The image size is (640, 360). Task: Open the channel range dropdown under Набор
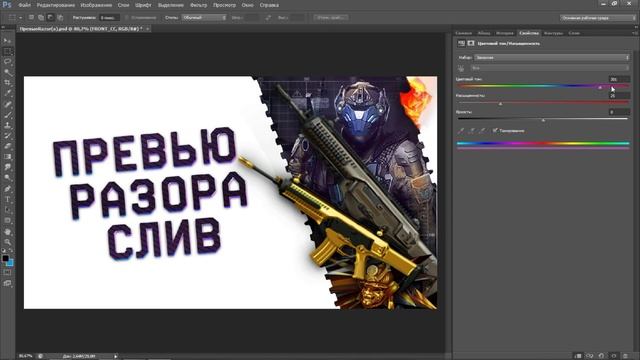point(550,68)
